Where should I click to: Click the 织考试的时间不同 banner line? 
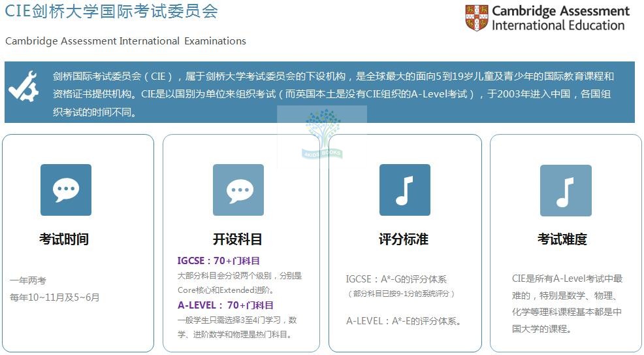(95, 112)
